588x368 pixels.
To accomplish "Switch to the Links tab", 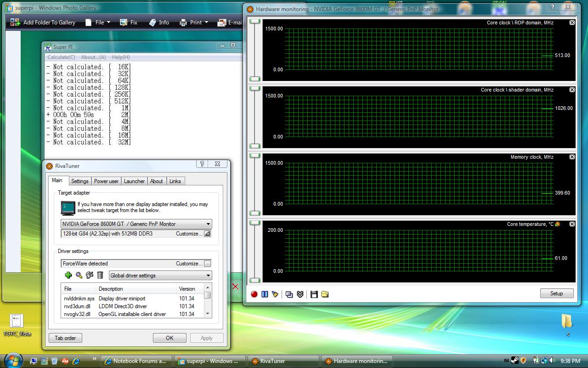I will coord(175,181).
